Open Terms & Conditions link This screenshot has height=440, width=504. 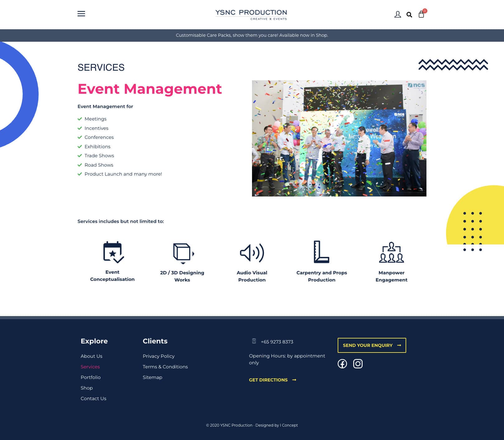point(165,367)
